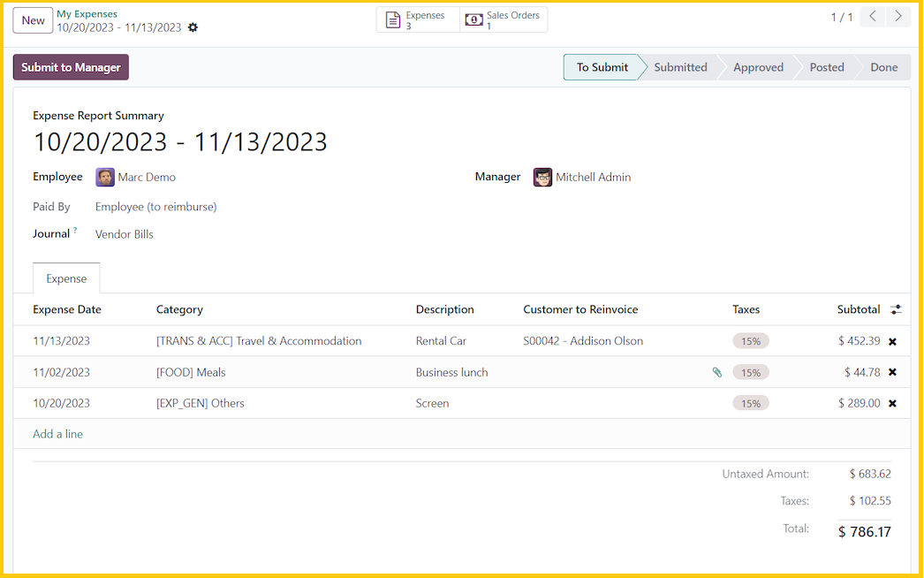Click the 1 / 1 pager counter
The width and height of the screenshot is (924, 578).
click(842, 17)
